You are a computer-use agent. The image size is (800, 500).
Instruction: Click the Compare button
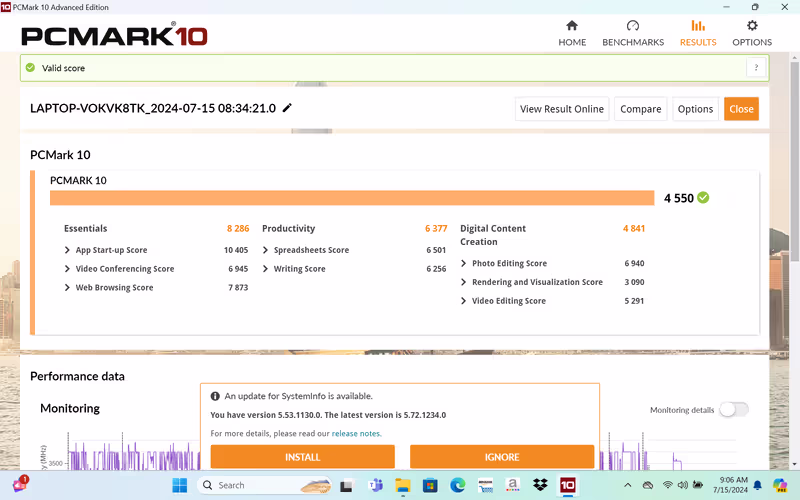pyautogui.click(x=640, y=109)
